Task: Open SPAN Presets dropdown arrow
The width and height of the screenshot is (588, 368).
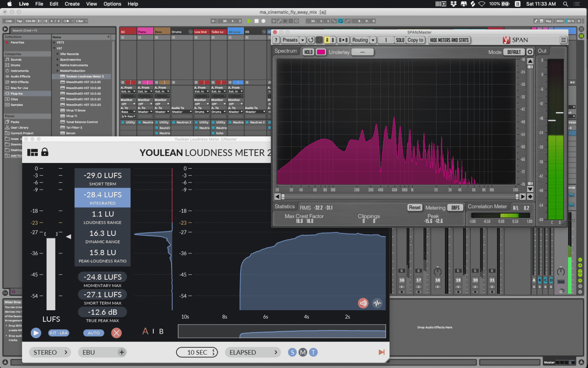Action: click(x=303, y=40)
